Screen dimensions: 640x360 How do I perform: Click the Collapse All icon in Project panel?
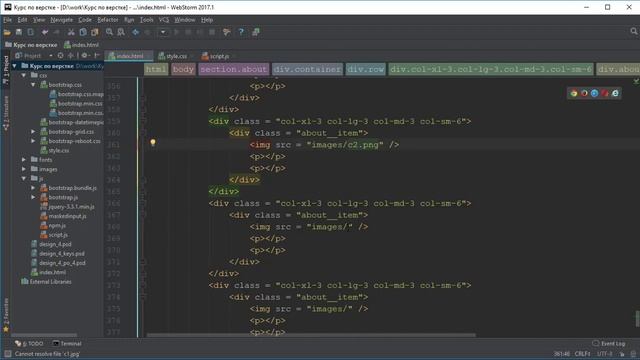click(71, 56)
